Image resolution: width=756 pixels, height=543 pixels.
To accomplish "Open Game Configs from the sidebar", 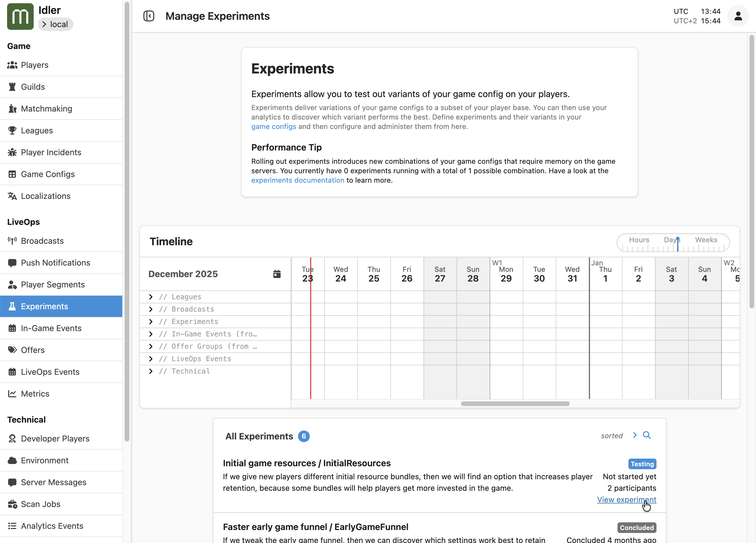I will pyautogui.click(x=48, y=174).
